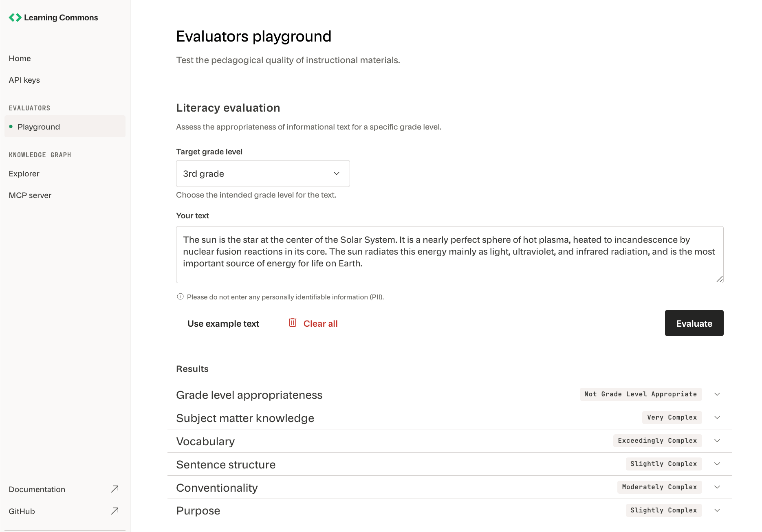Viewport: 762px width, 532px height.
Task: Click the Sentence structure row title
Action: [226, 464]
